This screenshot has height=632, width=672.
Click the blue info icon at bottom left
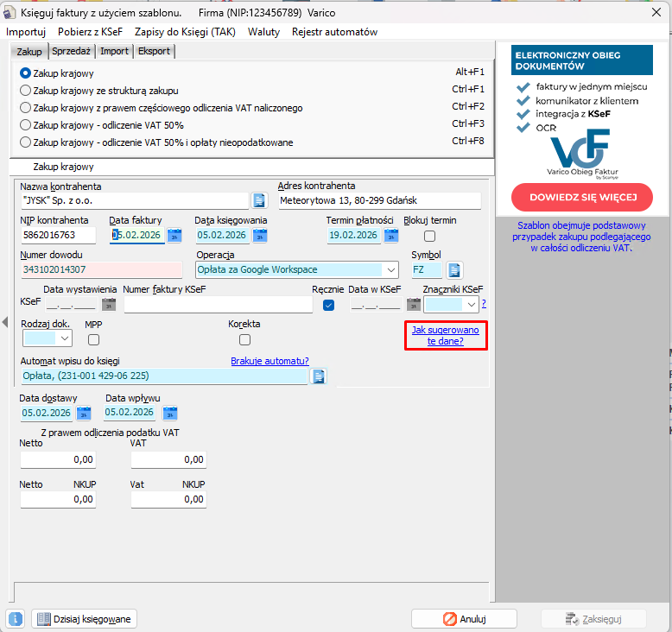click(x=16, y=619)
